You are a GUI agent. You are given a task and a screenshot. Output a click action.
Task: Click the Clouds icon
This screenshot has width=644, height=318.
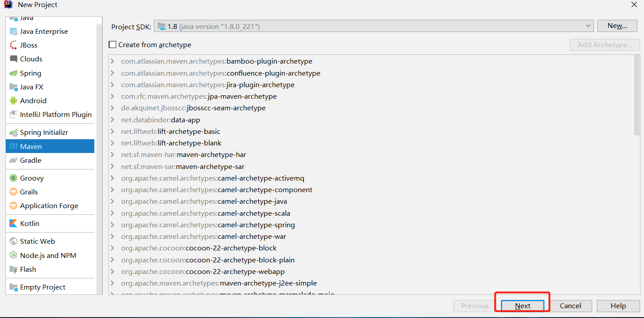[x=13, y=59]
